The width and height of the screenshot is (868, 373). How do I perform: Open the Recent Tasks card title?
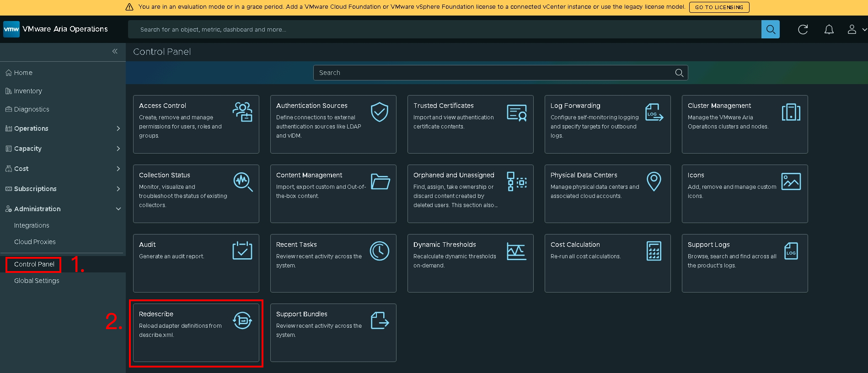point(296,245)
